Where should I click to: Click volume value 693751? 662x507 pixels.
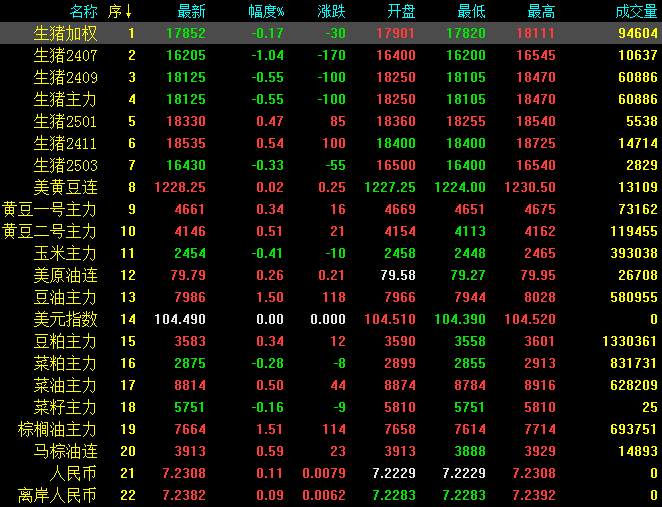click(634, 429)
